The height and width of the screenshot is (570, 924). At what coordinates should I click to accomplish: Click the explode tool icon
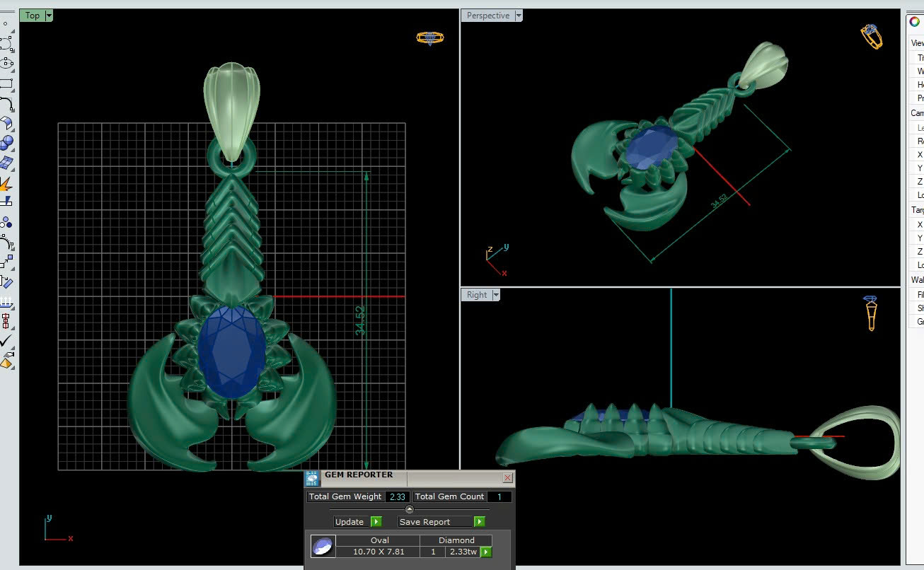pyautogui.click(x=6, y=185)
